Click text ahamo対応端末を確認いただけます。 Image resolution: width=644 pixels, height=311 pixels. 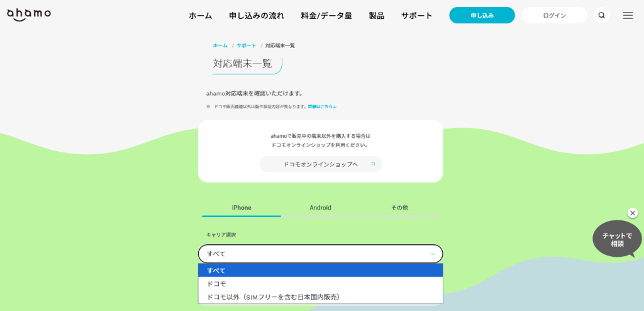click(255, 94)
